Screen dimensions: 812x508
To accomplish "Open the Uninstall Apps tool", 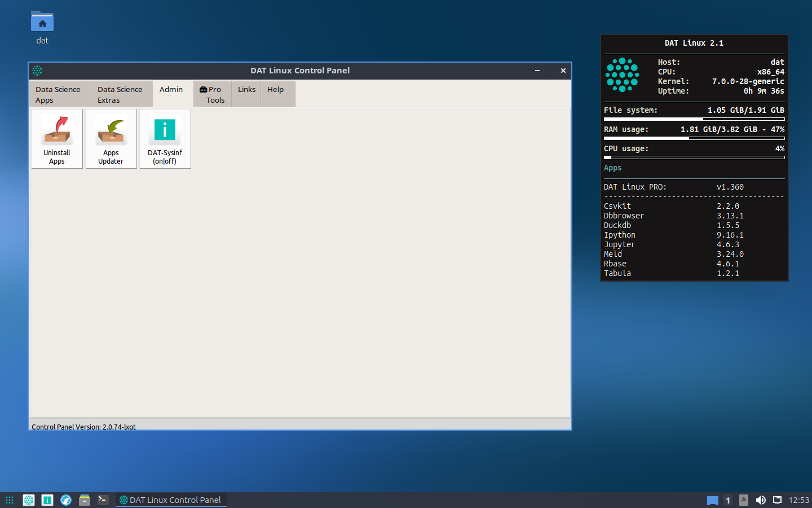I will point(57,139).
